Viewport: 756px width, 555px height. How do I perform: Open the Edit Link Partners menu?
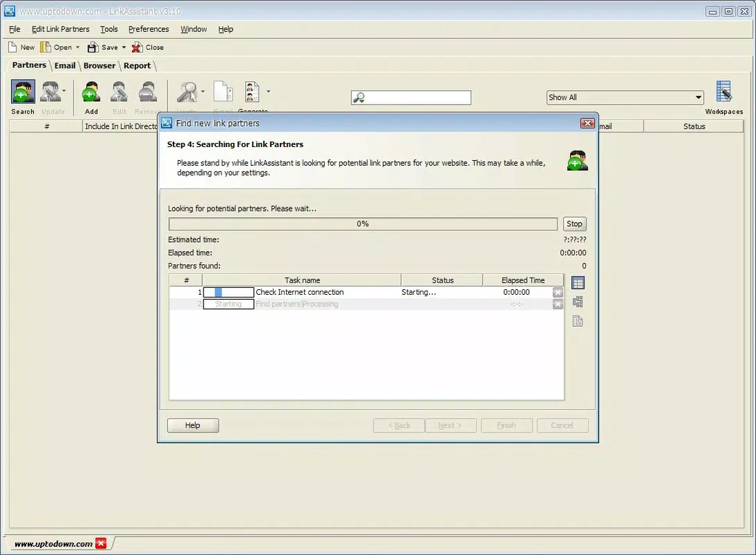click(x=60, y=29)
